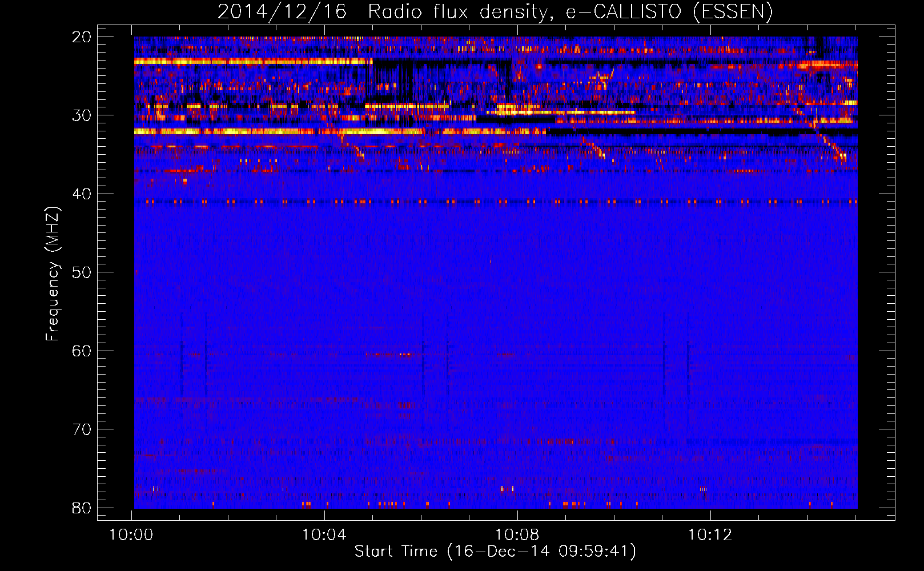The image size is (924, 571).
Task: Click the 10:04 time tick label
Action: (x=324, y=535)
